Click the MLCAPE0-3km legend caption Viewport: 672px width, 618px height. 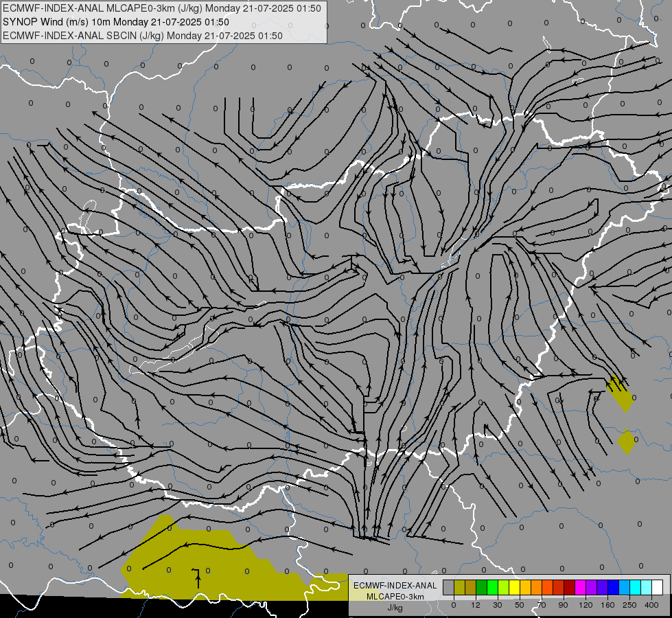[x=395, y=597]
